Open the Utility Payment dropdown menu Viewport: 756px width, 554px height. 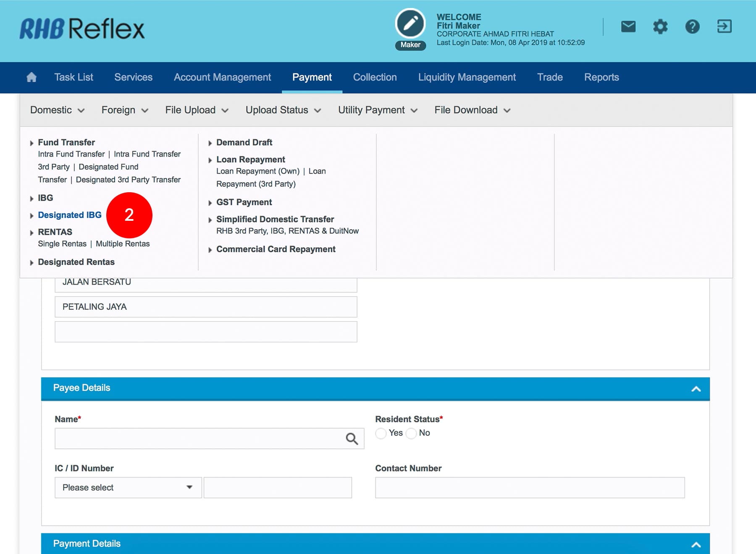tap(378, 110)
